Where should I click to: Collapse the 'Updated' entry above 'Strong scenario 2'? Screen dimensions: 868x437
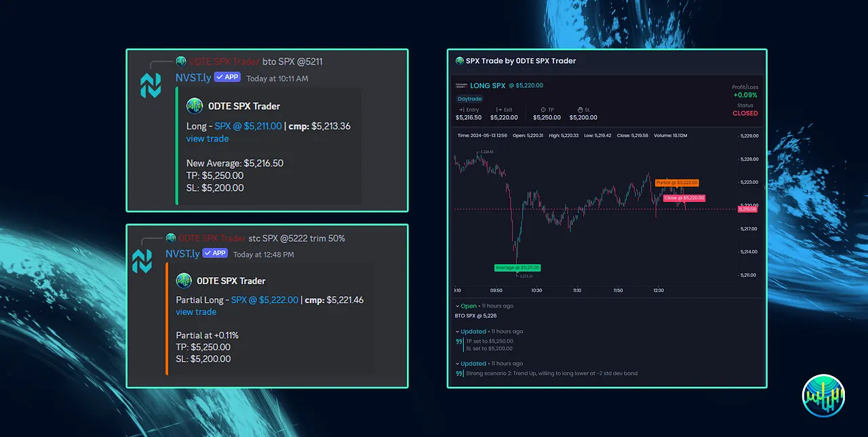(x=458, y=364)
